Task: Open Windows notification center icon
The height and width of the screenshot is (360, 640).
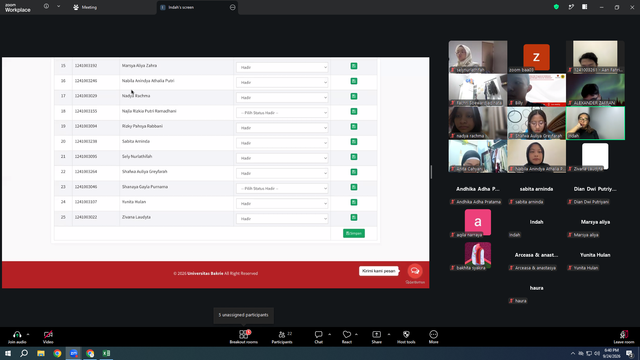Action: [x=630, y=353]
